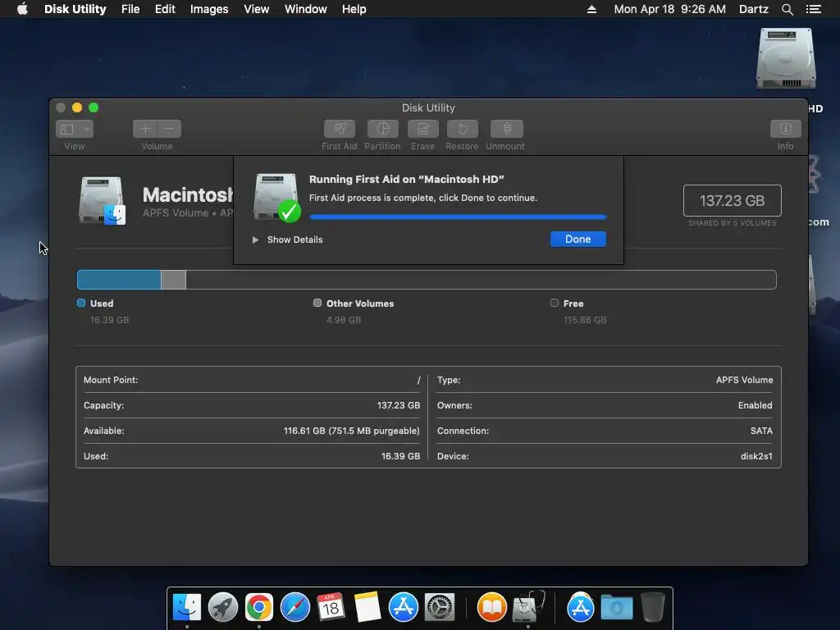Open the File menu
The width and height of the screenshot is (840, 630).
(130, 9)
